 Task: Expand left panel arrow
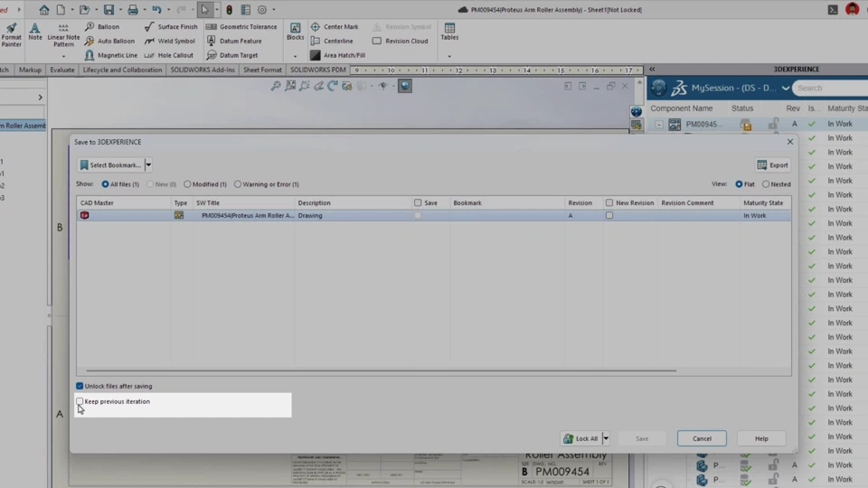(40, 98)
